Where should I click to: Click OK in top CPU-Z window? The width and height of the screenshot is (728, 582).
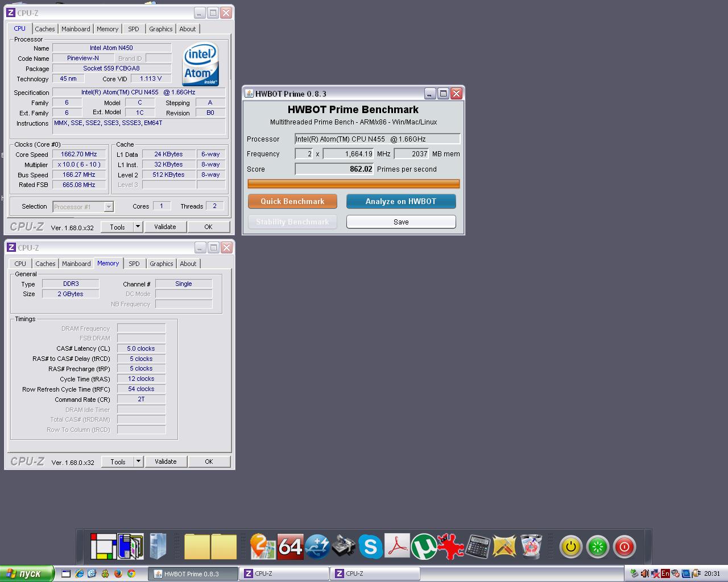pyautogui.click(x=208, y=227)
